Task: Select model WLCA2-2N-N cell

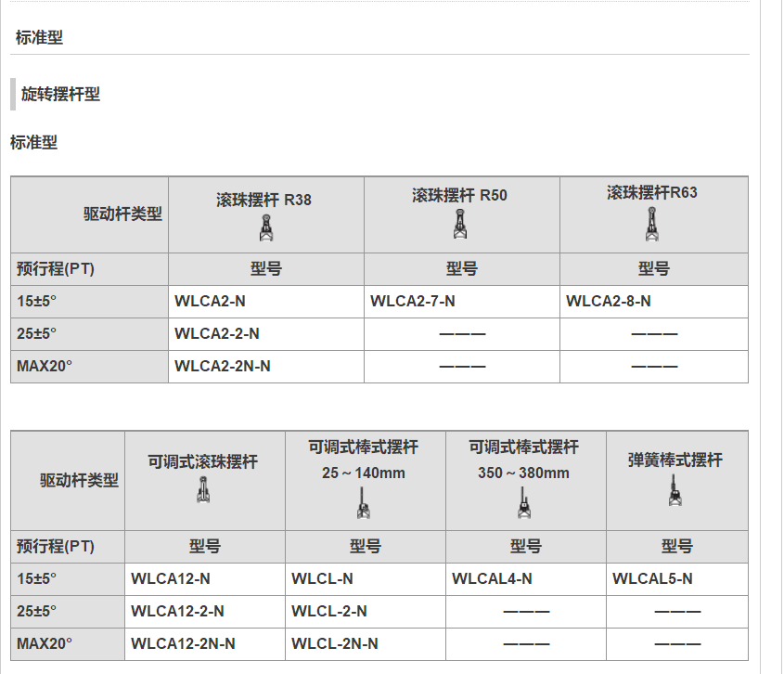Action: [266, 367]
